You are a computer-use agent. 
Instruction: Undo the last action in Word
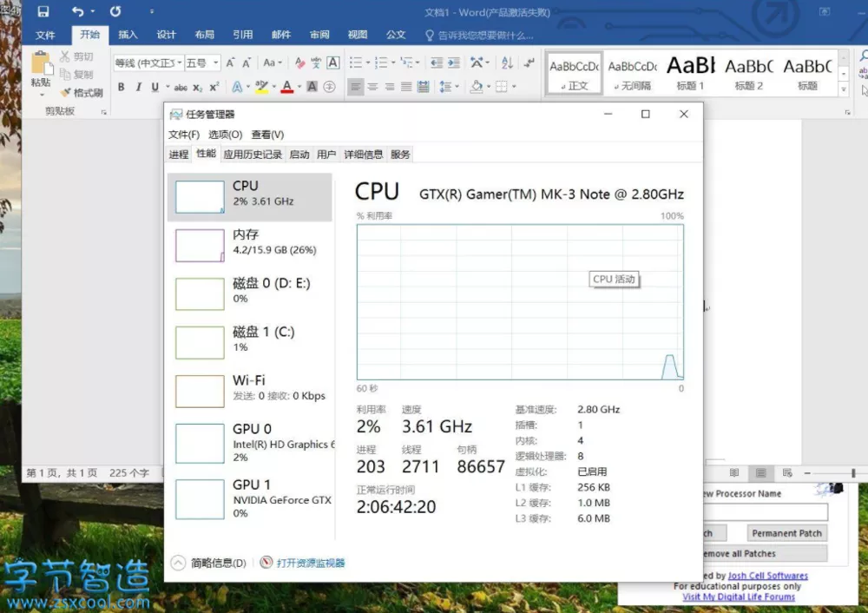(78, 11)
